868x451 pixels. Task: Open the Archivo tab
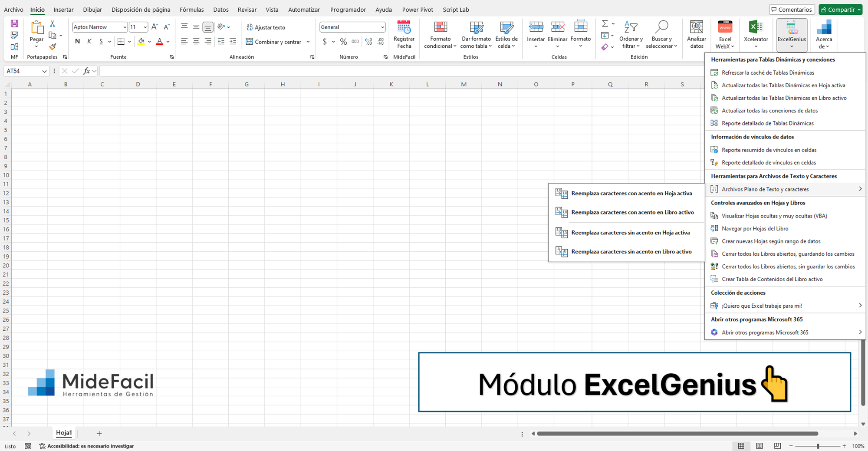pos(13,10)
